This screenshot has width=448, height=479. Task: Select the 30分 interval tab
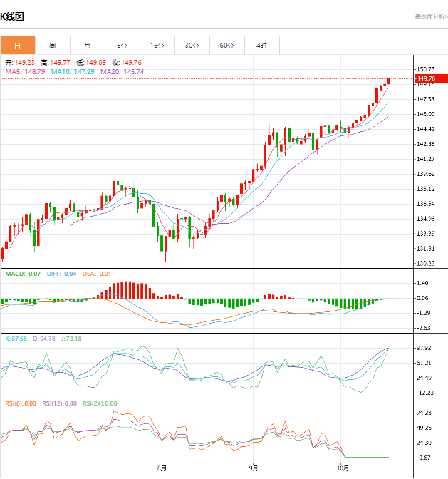[x=192, y=46]
